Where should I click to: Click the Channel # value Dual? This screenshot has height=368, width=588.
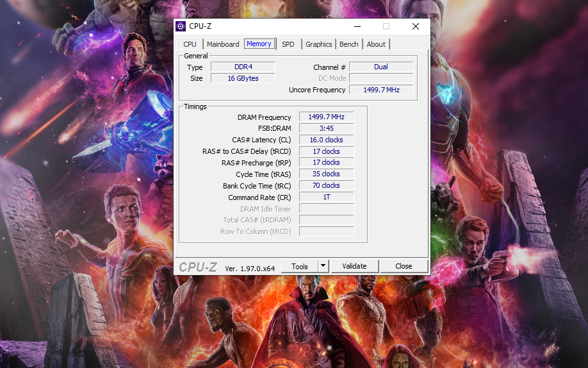pyautogui.click(x=381, y=67)
